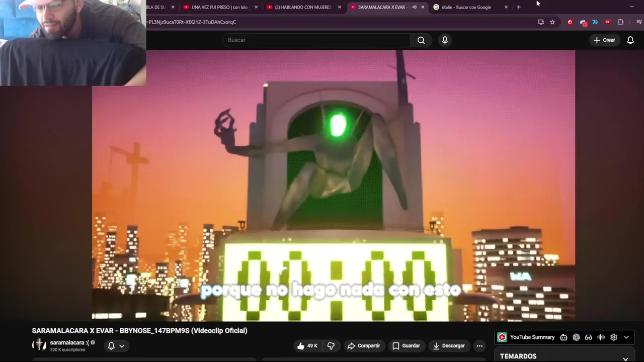Focus the Buscar search field

[316, 40]
